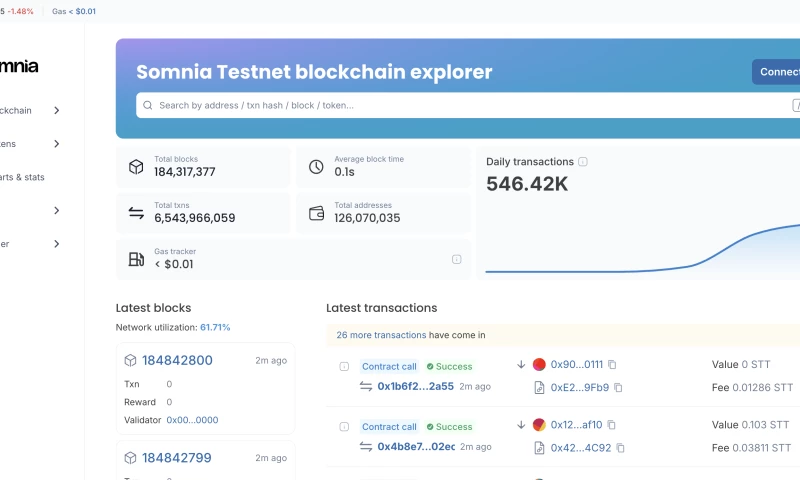
Task: Open transaction 0x4b8e7...02ec
Action: click(x=416, y=447)
